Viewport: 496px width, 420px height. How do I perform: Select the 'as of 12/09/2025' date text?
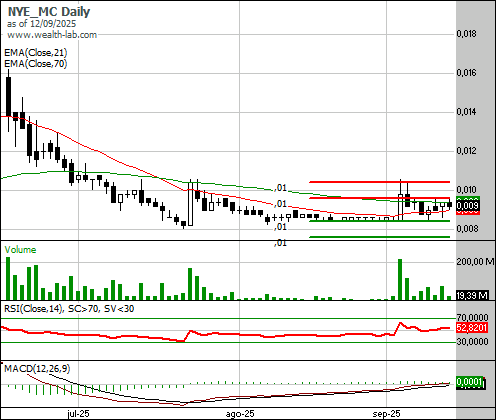[x=41, y=24]
